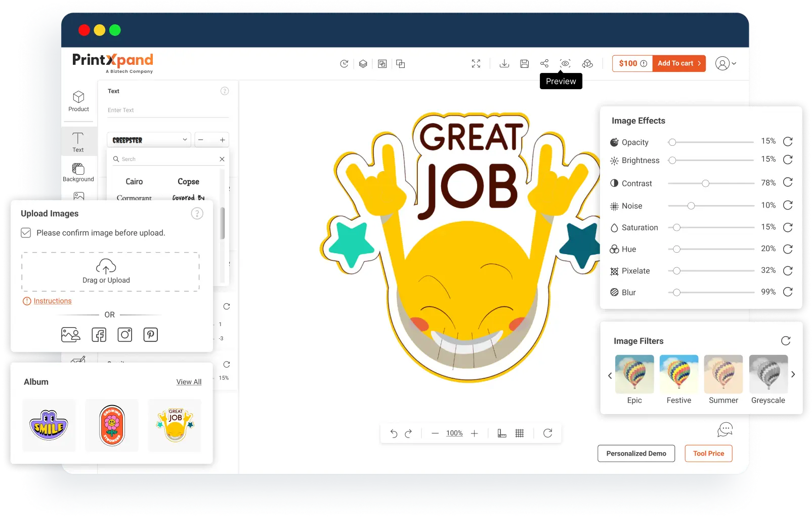
Task: Click the Preview eye icon
Action: point(565,63)
